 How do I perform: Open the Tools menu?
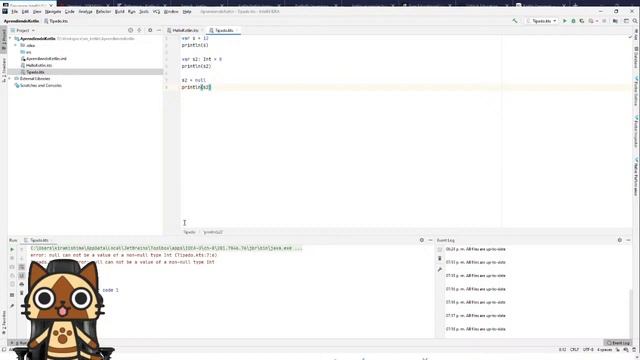144,12
